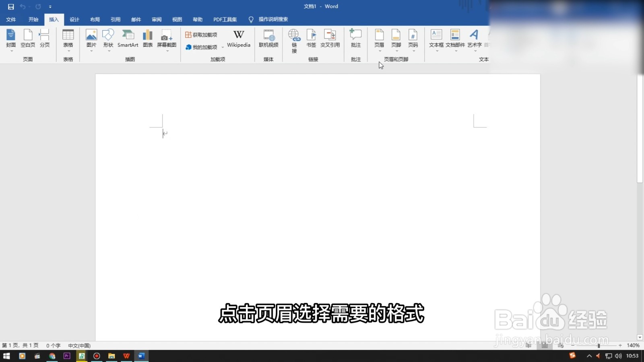Click Get Add-ins (获取加载项)
The width and height of the screenshot is (644, 362).
[x=201, y=35]
